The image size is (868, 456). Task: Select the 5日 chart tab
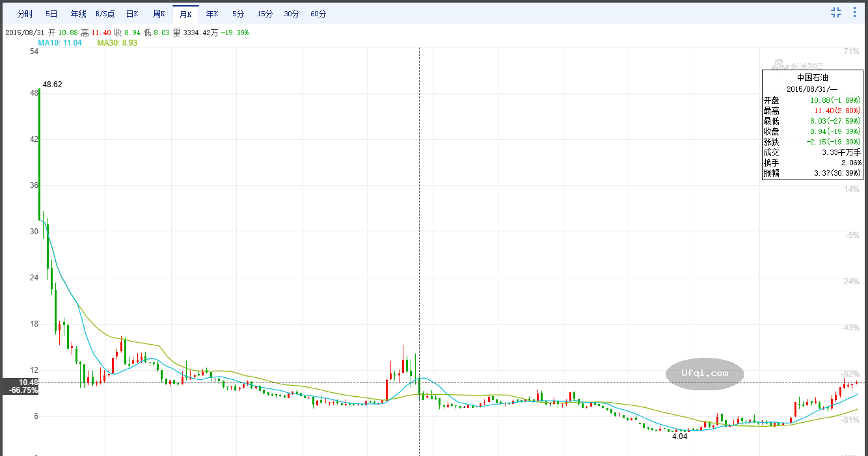51,14
